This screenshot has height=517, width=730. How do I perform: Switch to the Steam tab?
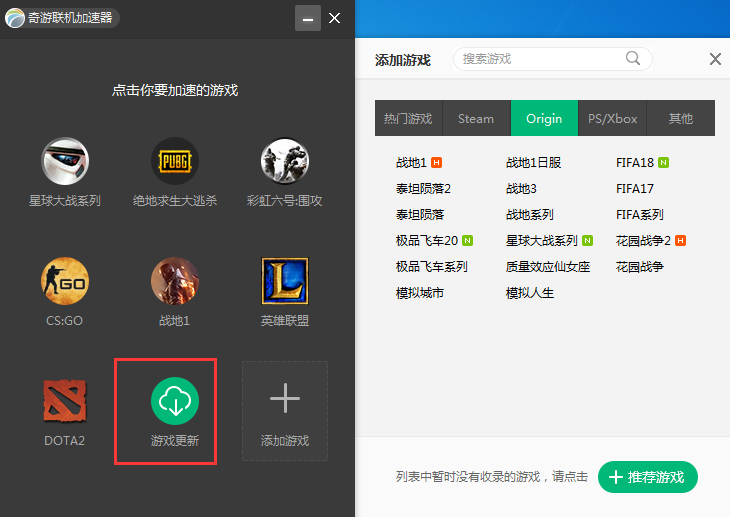click(x=476, y=118)
